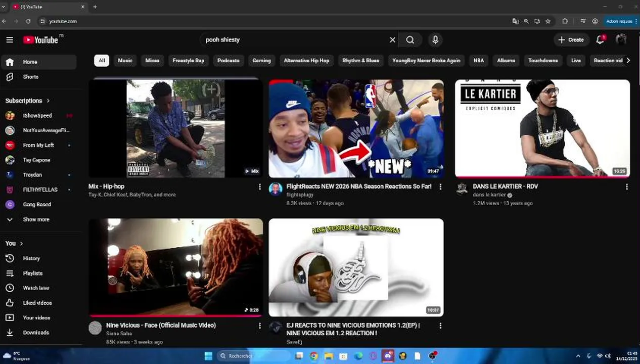Open IShowSpeed subscription channel
Image resolution: width=640 pixels, height=364 pixels.
(x=39, y=115)
